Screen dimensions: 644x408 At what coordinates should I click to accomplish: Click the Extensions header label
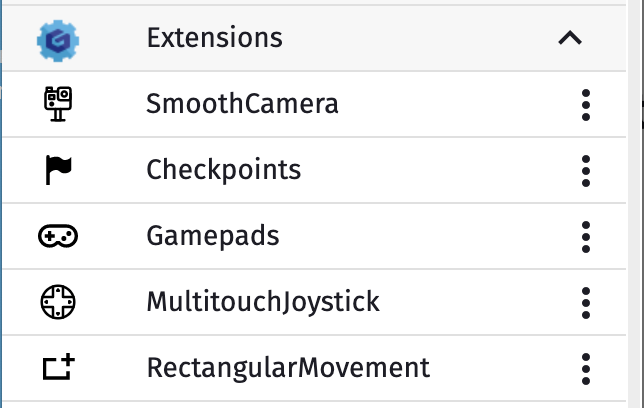[214, 38]
